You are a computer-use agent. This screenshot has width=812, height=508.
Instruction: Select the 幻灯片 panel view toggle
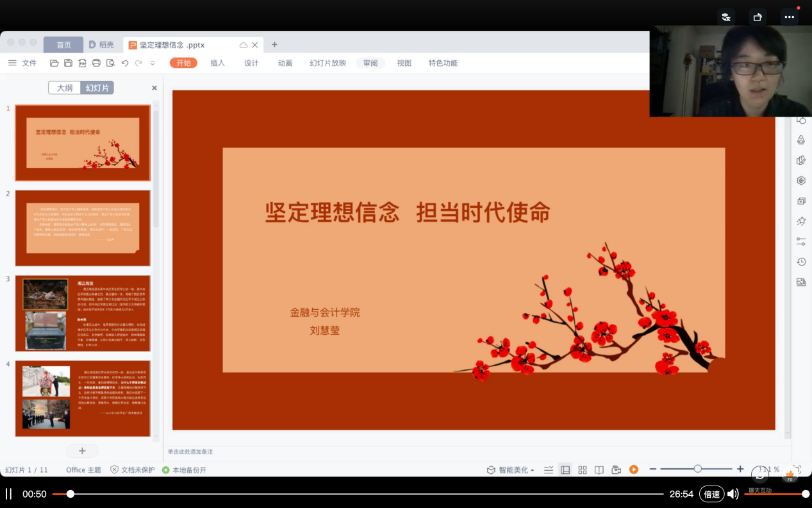tap(97, 88)
